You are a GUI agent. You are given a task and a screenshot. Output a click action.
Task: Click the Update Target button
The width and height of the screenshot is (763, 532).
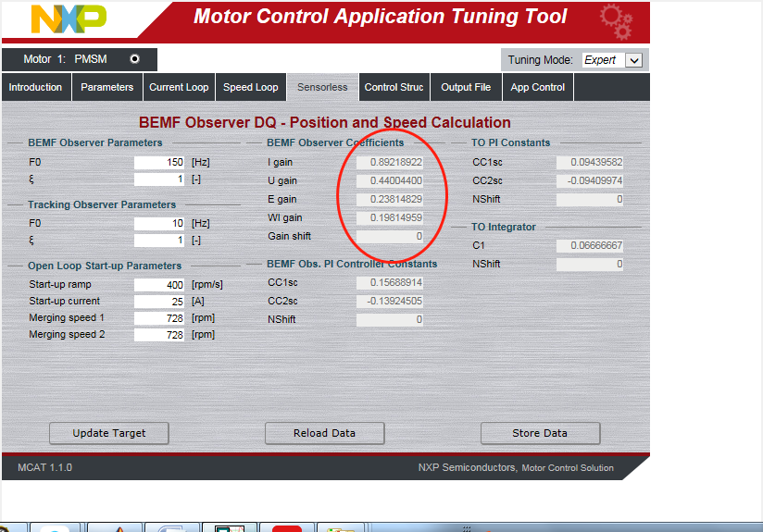109,433
